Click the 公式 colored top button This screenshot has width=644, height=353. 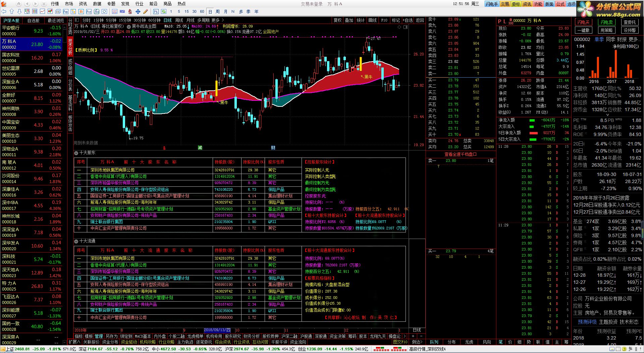(x=560, y=4)
